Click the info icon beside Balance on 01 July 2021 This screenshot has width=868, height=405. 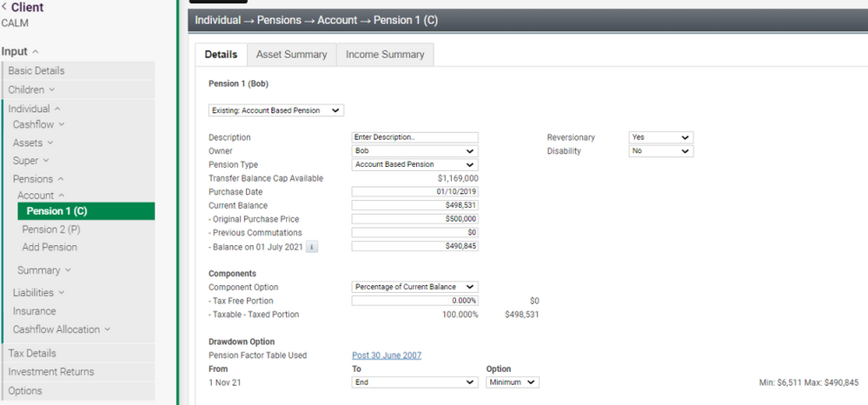312,248
